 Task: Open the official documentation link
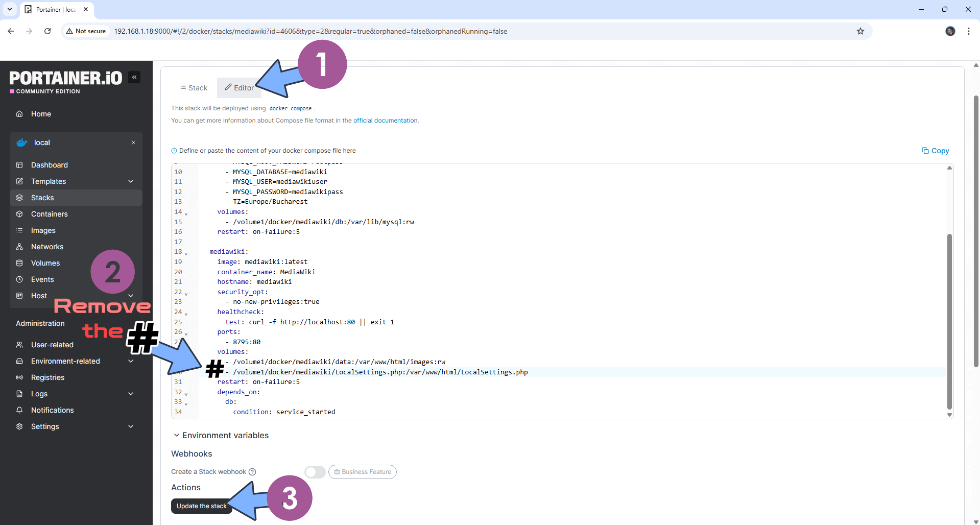[386, 121]
